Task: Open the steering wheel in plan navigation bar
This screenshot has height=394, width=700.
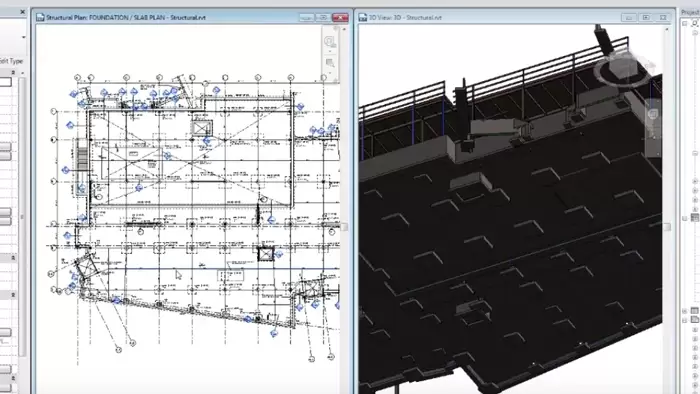Action: pos(330,42)
